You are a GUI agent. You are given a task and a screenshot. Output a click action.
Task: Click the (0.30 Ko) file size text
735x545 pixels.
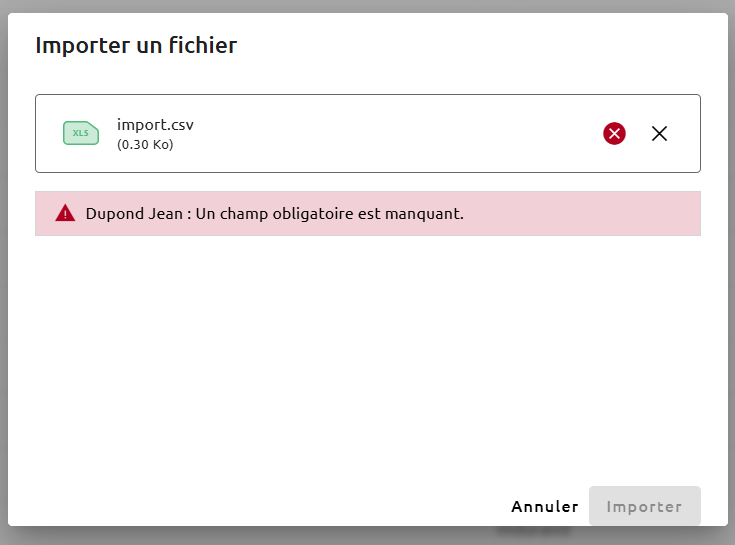[x=145, y=144]
